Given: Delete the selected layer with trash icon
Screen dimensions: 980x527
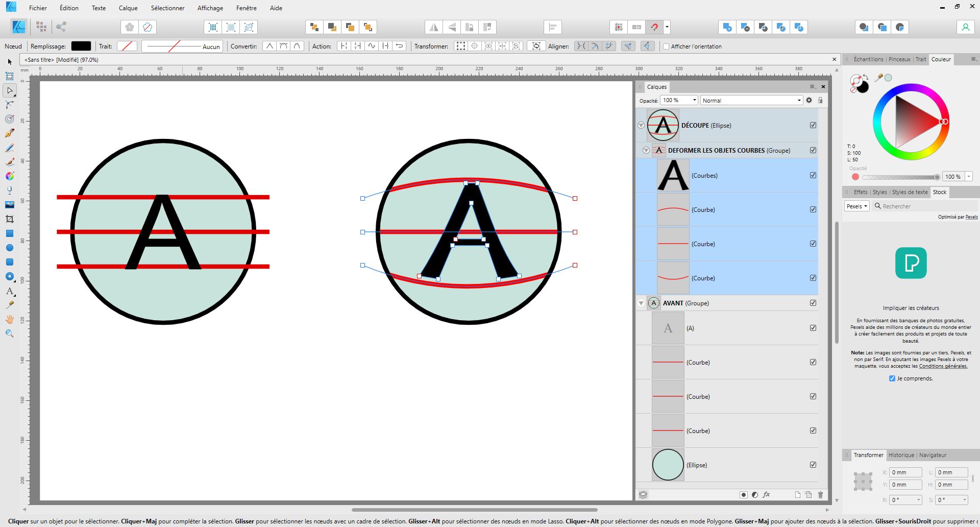Looking at the screenshot, I should click(820, 494).
